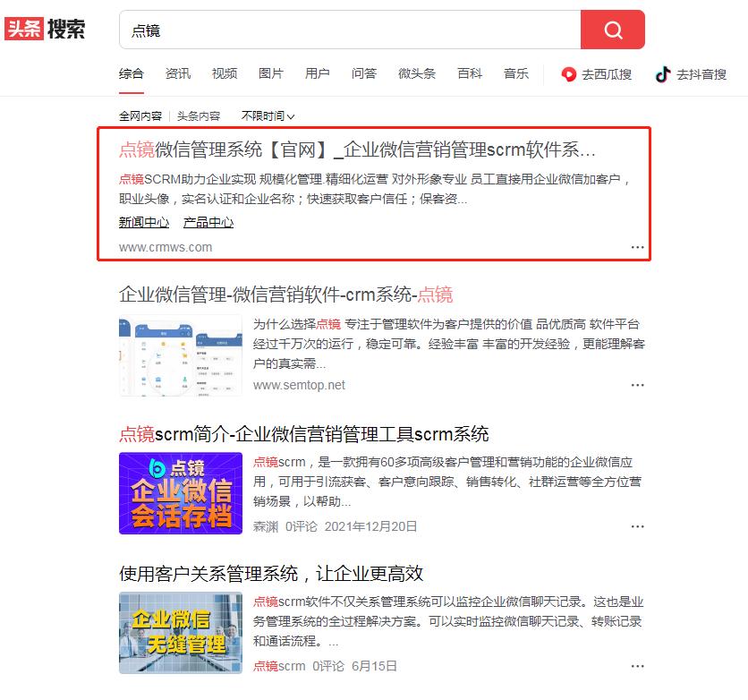Open more options for the 使用客户关系管理系统 result
Screen dimensions: 748x700
coord(637,665)
